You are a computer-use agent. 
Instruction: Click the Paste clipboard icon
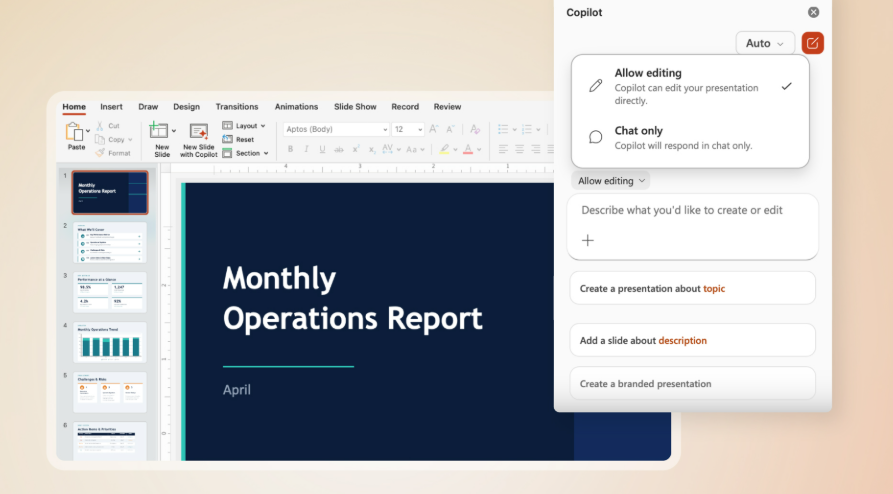pyautogui.click(x=74, y=132)
